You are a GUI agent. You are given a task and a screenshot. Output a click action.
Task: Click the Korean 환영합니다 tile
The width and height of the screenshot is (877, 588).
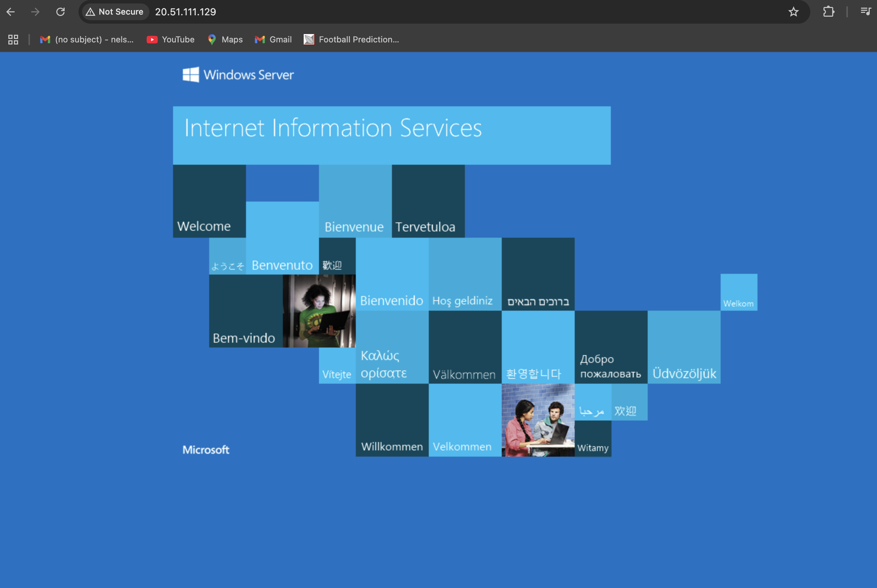[x=538, y=347]
